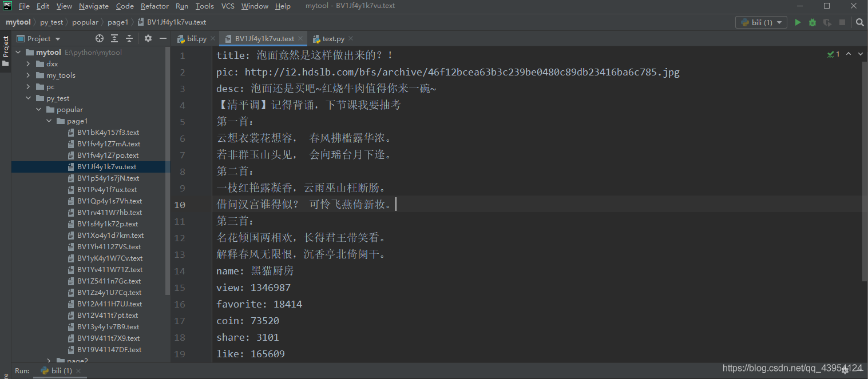Screen dimensions: 868x379
Task: Select BV12A411H7UJ.text file
Action: pos(110,304)
